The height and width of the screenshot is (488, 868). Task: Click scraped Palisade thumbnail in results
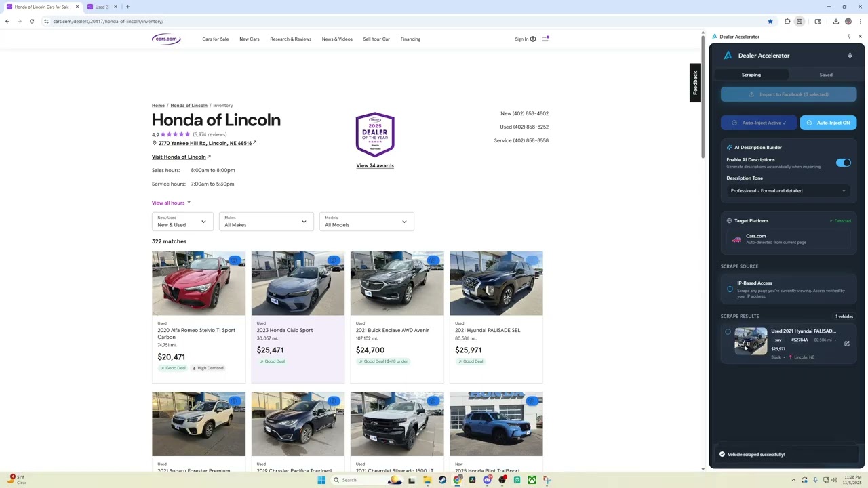(751, 341)
